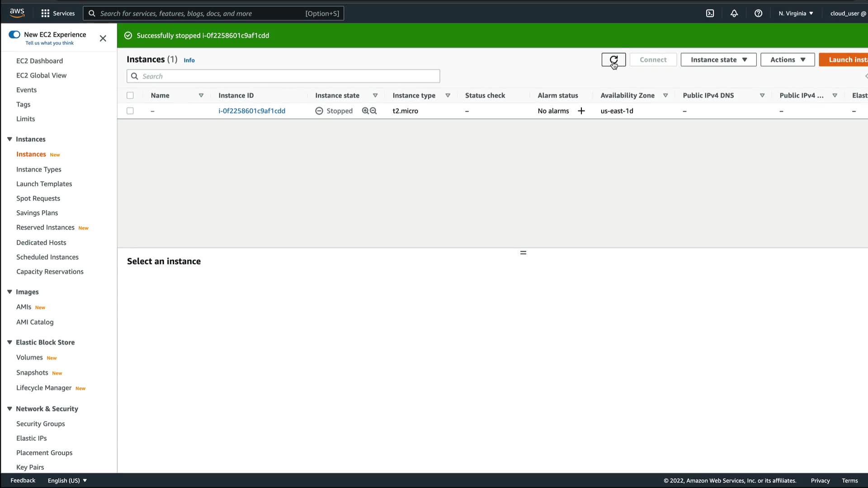
Task: Select the checkbox for instance i-0f2258601c9af1cdd
Action: [x=130, y=111]
